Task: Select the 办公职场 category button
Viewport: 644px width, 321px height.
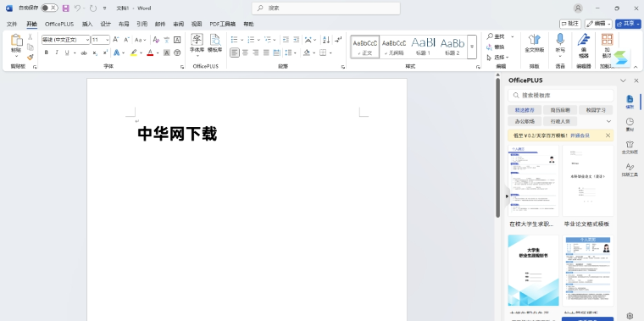Action: point(525,121)
